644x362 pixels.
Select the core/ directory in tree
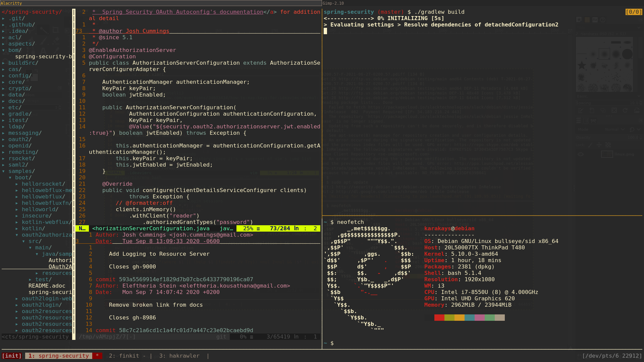point(17,82)
